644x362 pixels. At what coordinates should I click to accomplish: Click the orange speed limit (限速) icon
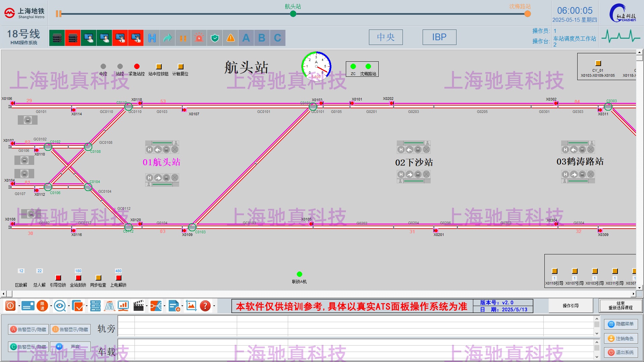pyautogui.click(x=42, y=306)
